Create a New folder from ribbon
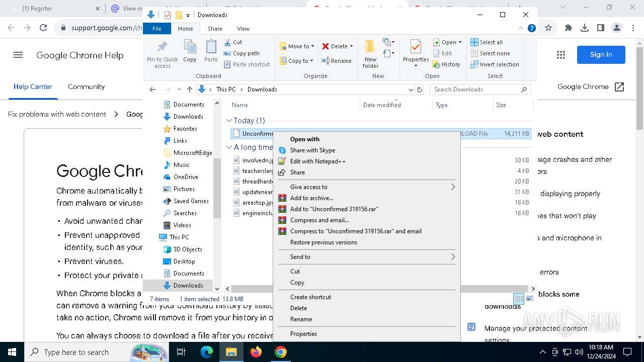 point(370,54)
